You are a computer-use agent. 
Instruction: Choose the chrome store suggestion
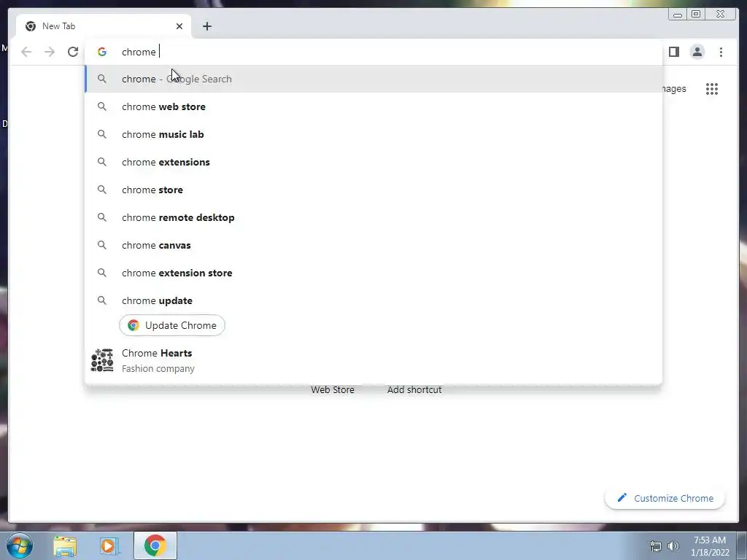(x=373, y=190)
